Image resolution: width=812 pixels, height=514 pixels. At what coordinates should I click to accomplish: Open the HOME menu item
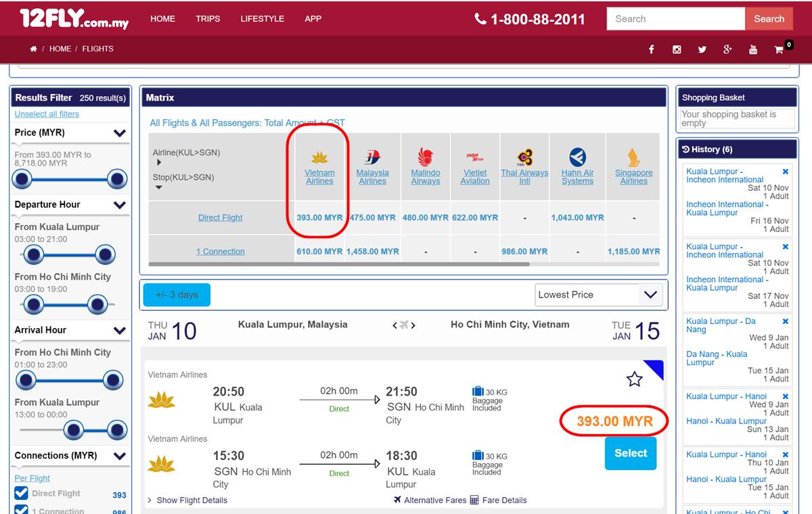(x=162, y=19)
